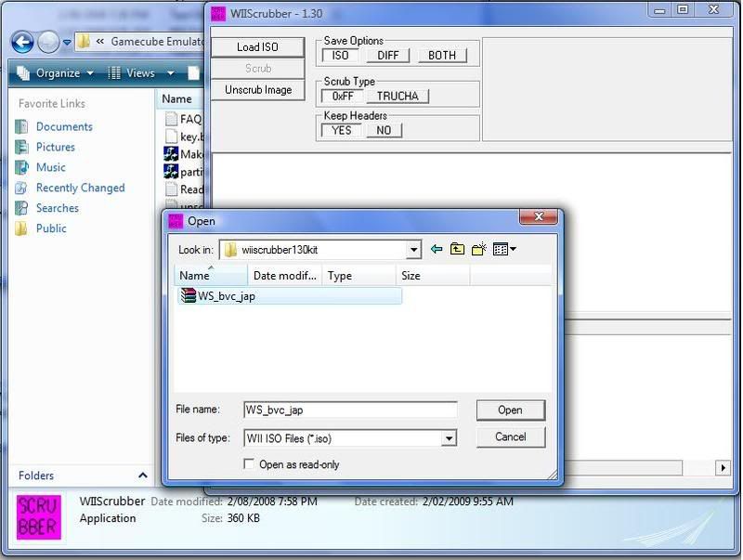This screenshot has width=743, height=560.
Task: Click Open button in Open dialog
Action: click(x=510, y=410)
